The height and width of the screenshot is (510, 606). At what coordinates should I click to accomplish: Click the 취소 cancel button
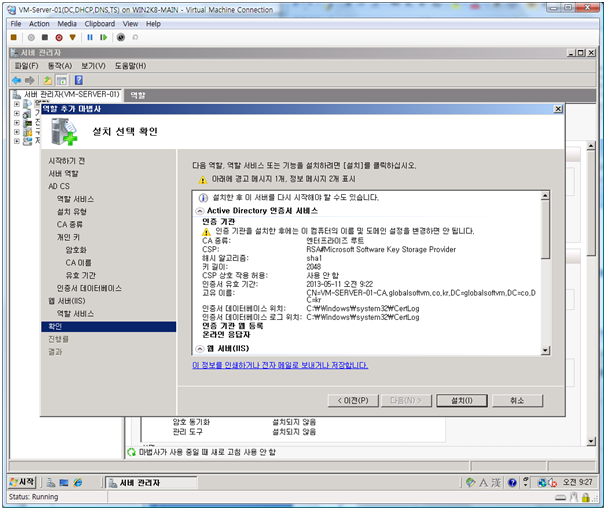(517, 401)
